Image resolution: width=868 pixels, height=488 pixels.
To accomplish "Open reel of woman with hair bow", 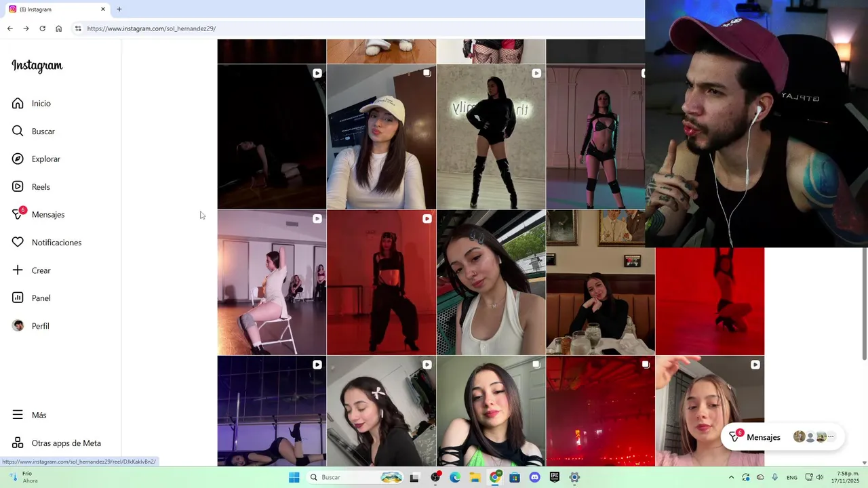I will (381, 411).
